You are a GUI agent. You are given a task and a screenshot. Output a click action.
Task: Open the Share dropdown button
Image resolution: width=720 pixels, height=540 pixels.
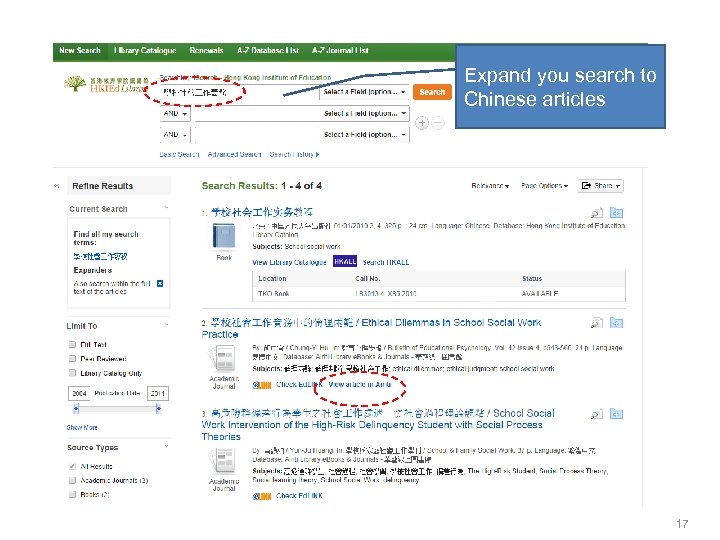[600, 186]
